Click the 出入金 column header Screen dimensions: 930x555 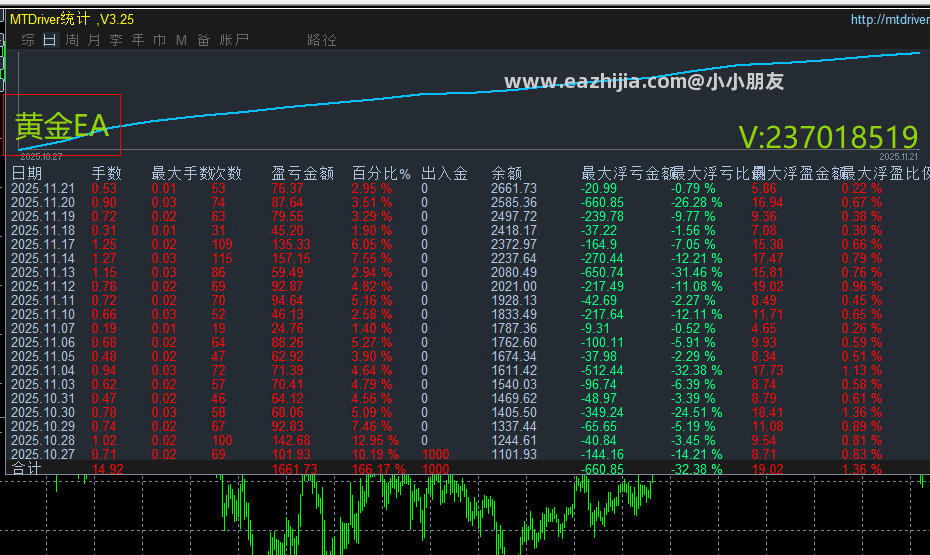click(444, 173)
